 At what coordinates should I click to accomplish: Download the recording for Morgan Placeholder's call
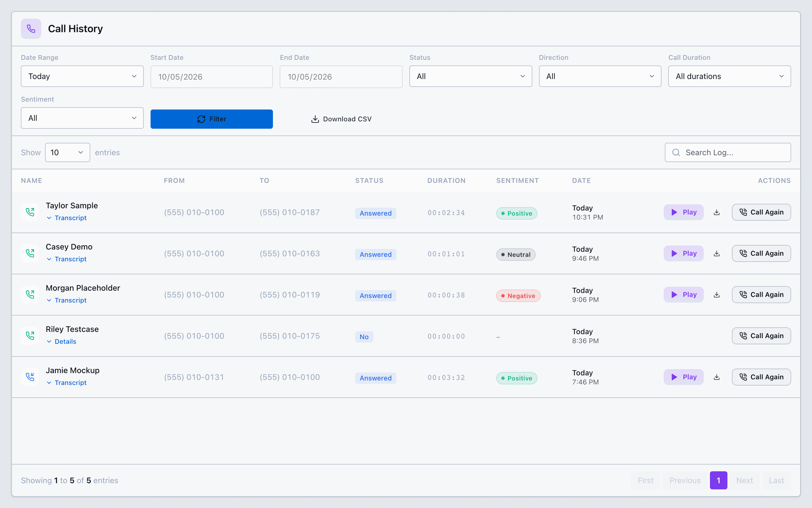point(717,295)
